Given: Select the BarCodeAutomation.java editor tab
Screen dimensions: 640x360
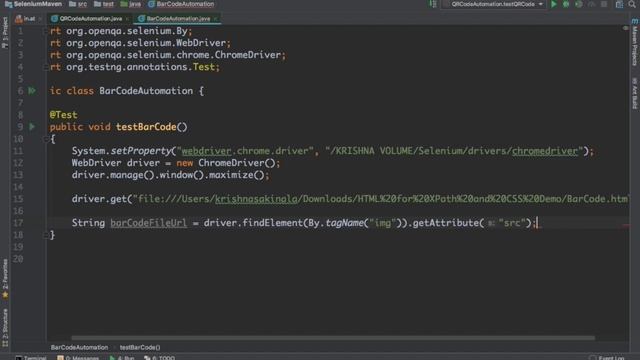Looking at the screenshot, I should pyautogui.click(x=178, y=19).
